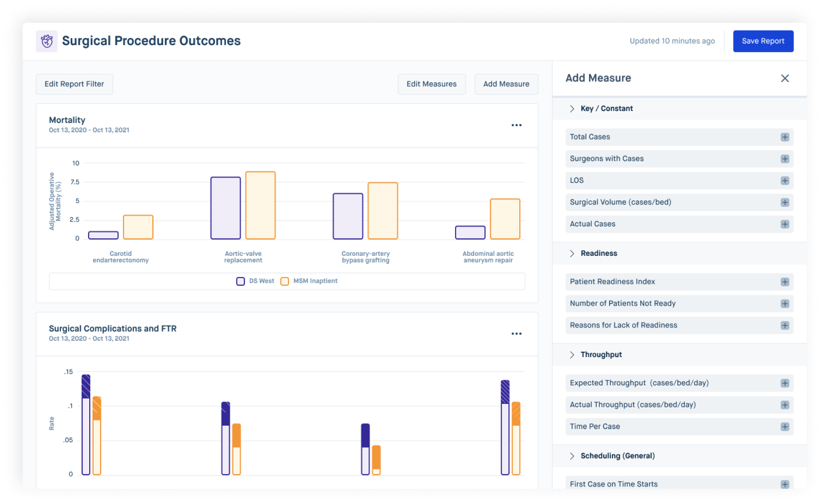Click Aortic-valve replacement DS West bar

click(x=225, y=208)
